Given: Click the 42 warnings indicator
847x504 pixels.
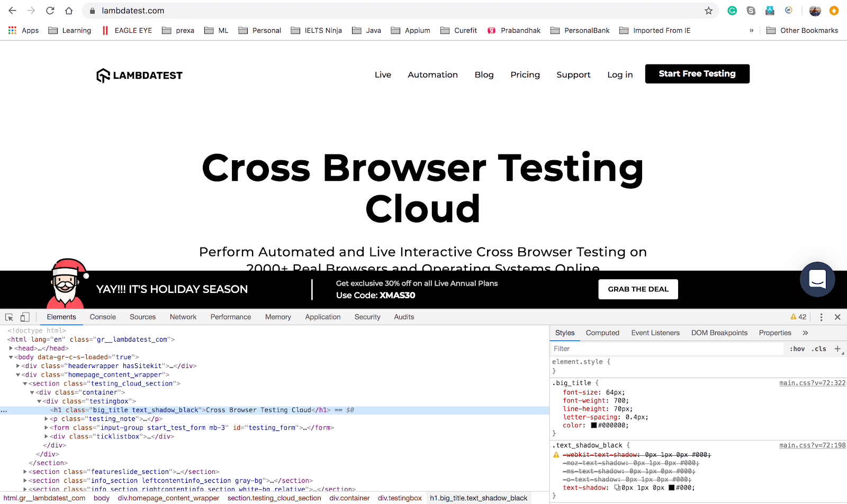Looking at the screenshot, I should coord(797,316).
